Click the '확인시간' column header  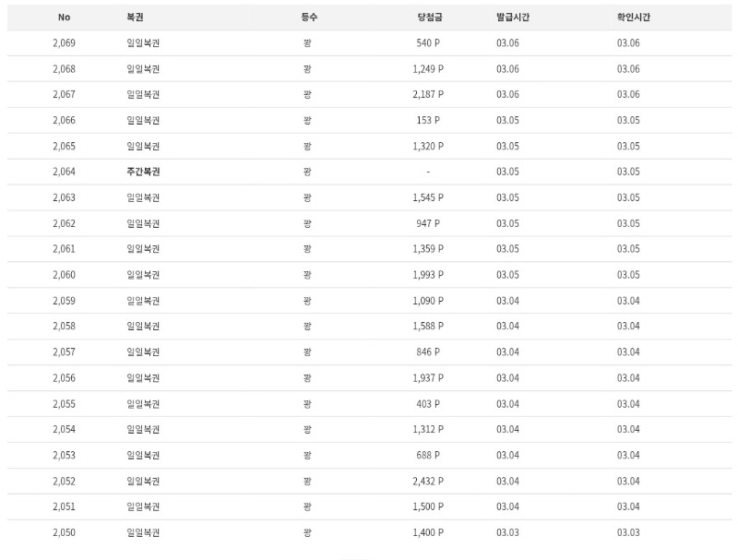pos(634,18)
